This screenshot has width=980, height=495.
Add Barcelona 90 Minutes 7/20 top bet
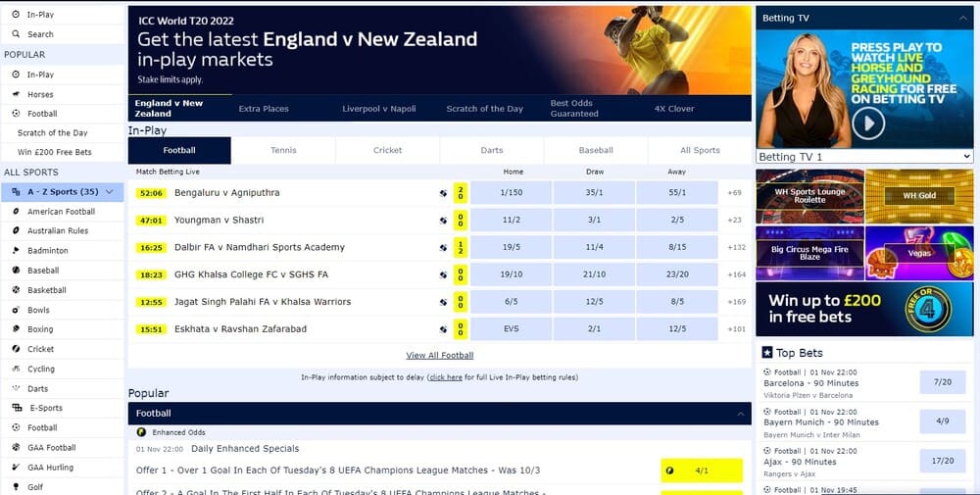click(x=943, y=382)
